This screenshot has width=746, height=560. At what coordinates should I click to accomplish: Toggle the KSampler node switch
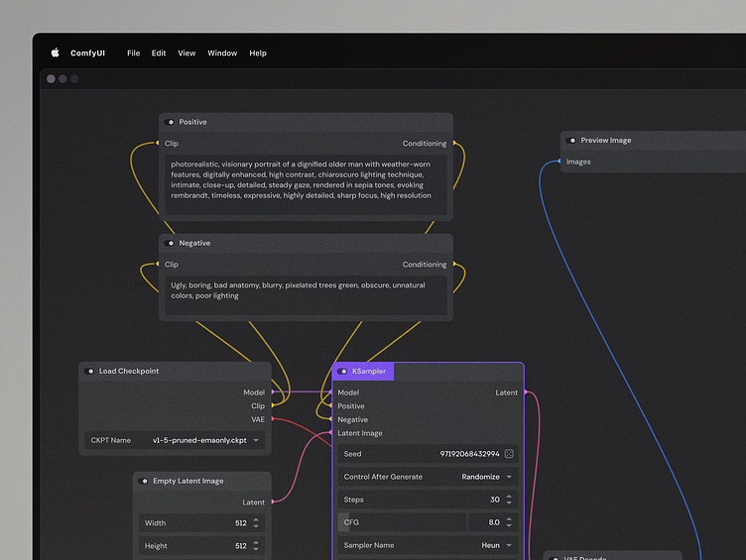343,372
